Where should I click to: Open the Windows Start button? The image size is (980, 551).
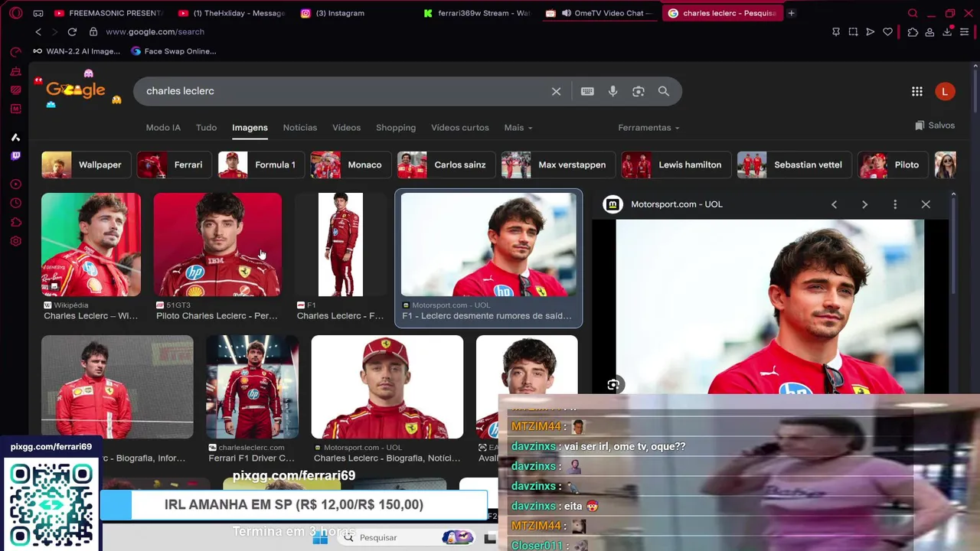[320, 537]
